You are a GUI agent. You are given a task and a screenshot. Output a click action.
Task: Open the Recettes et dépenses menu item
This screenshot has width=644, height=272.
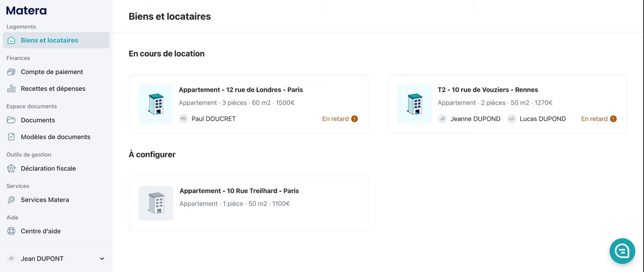tap(53, 89)
